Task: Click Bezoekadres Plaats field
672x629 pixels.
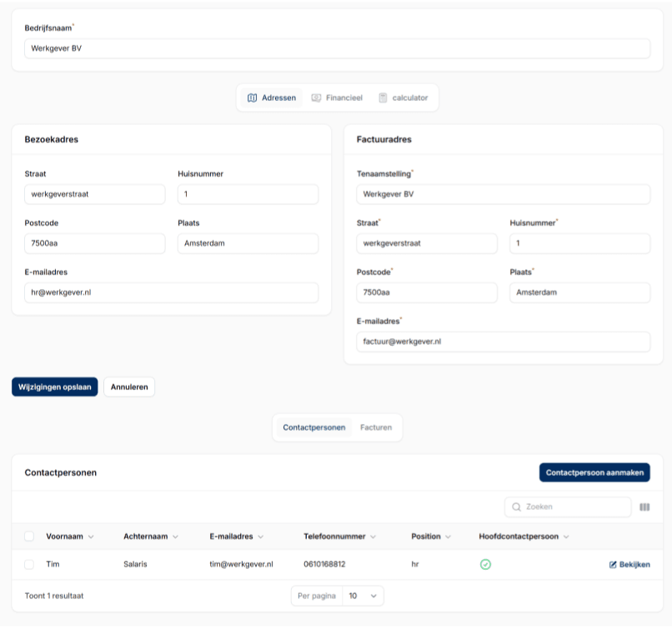Action: coord(248,243)
